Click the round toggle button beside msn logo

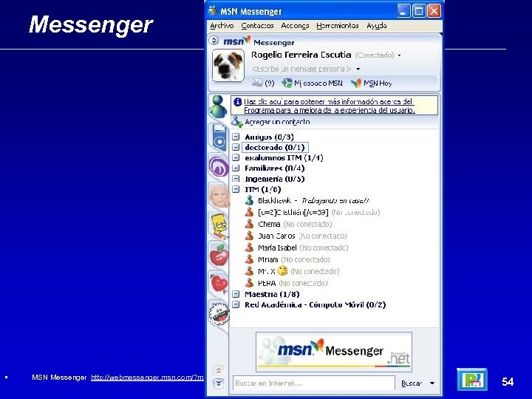click(x=214, y=41)
